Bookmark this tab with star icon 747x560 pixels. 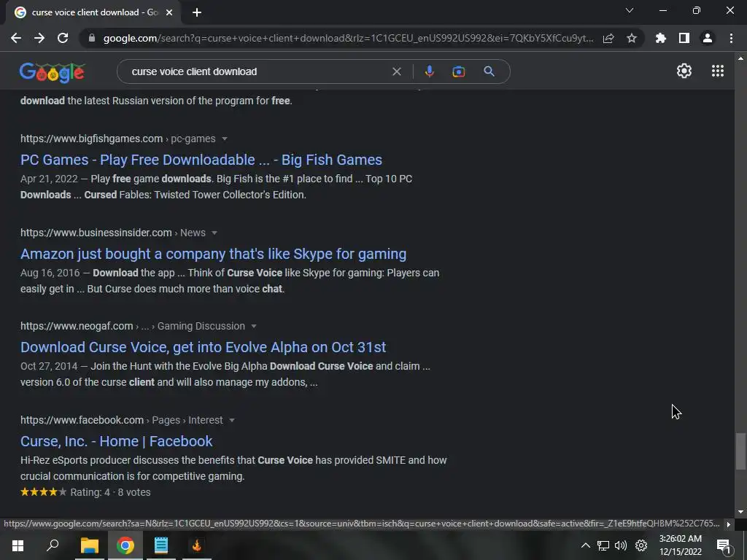pyautogui.click(x=632, y=38)
